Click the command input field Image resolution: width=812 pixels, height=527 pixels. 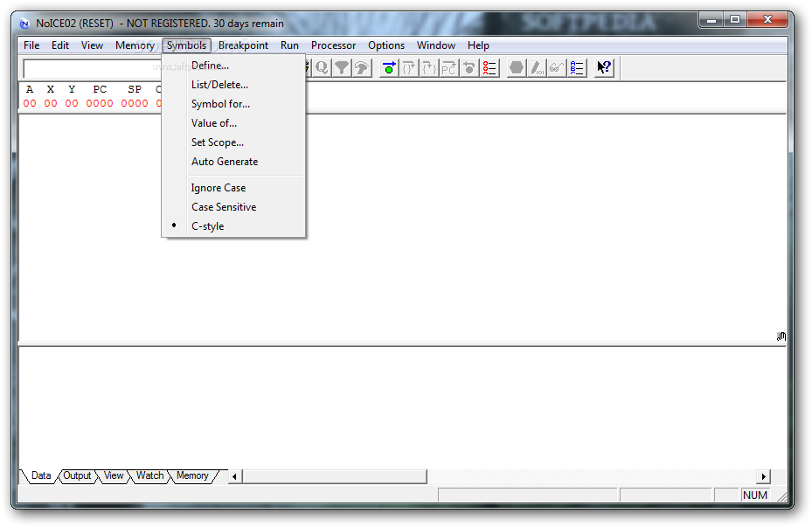92,68
